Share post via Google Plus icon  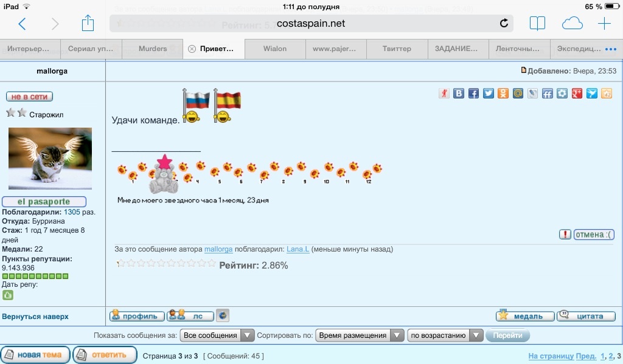[577, 94]
